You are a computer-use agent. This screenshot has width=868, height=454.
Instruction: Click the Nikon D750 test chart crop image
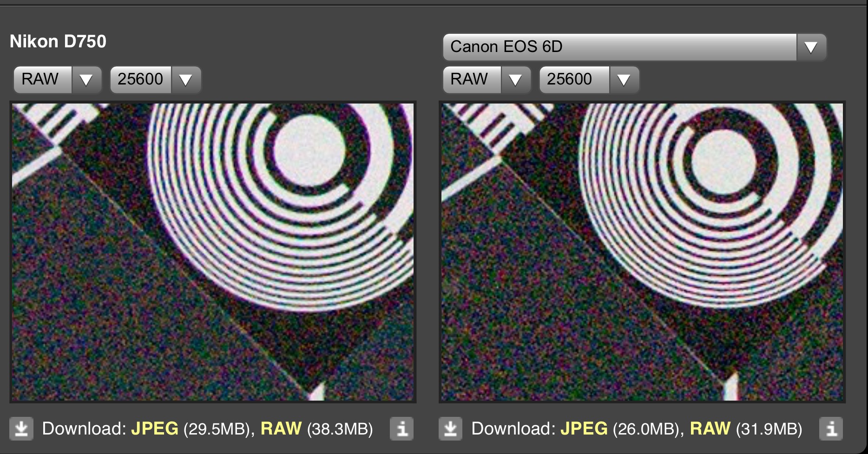(x=213, y=252)
